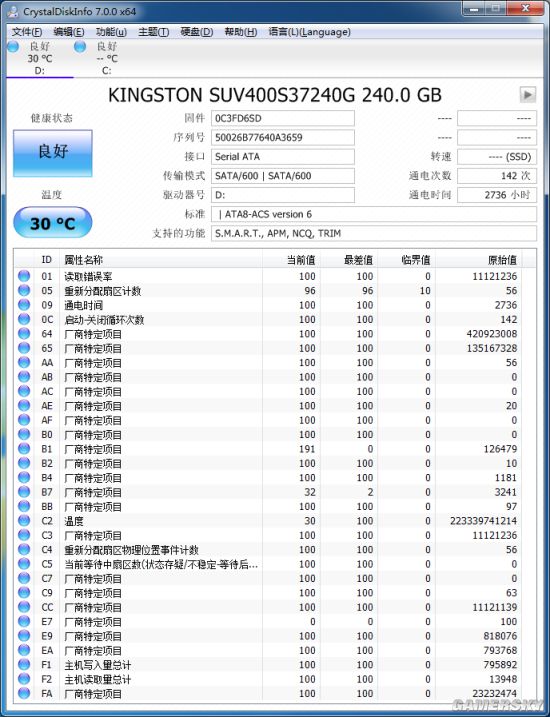The width and height of the screenshot is (550, 717).
Task: Click the firmware field 0C3FD6SD
Action: coord(283,118)
